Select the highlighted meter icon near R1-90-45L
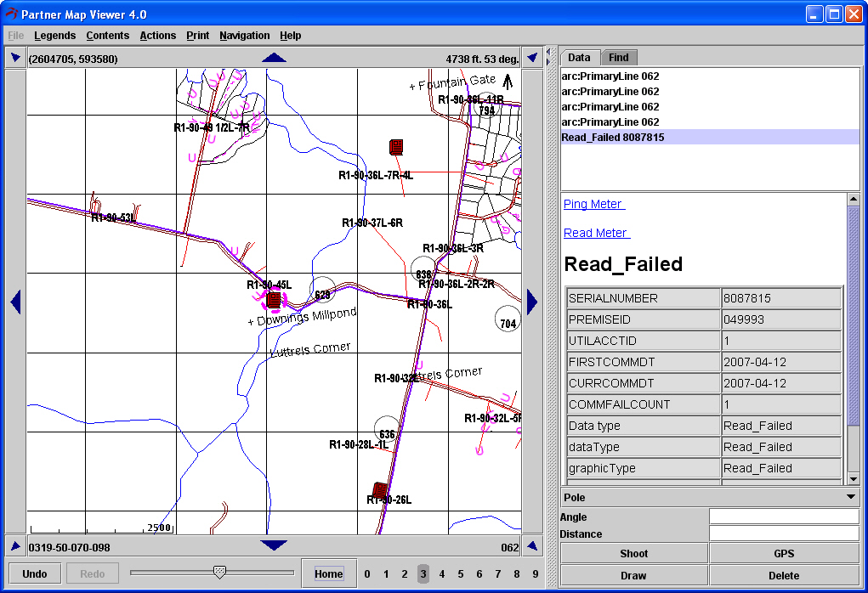This screenshot has height=593, width=868. pos(274,299)
